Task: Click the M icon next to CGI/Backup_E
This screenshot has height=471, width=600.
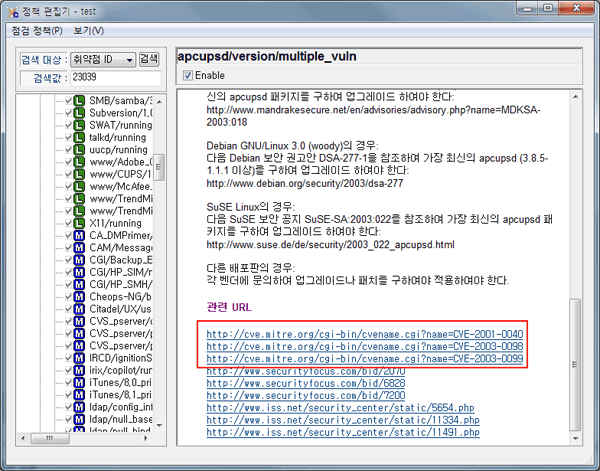Action: coord(79,260)
